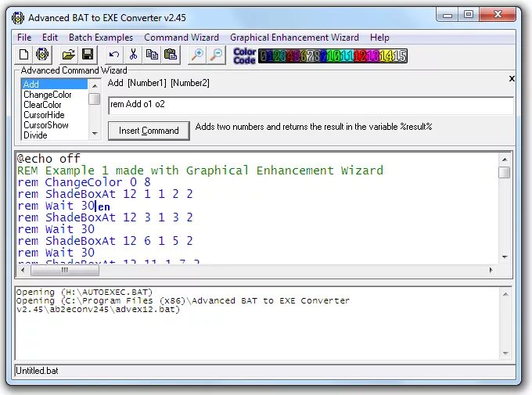Open the Graphical Enhancement Wizard menu
Screen dimensions: 532x395
coord(294,38)
